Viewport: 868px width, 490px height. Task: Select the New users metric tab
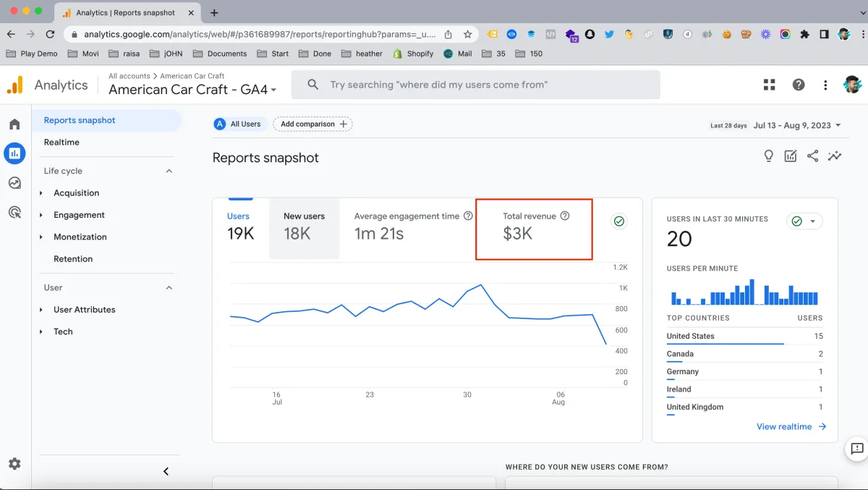pyautogui.click(x=304, y=228)
